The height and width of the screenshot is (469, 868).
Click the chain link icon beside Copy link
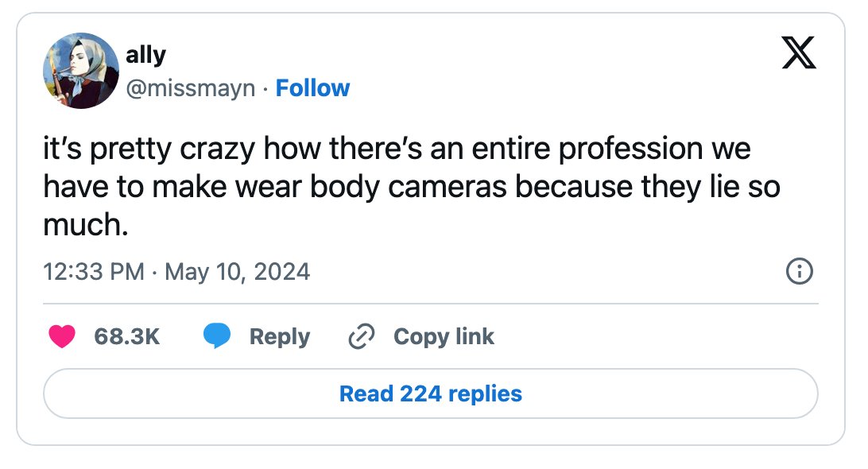click(362, 337)
